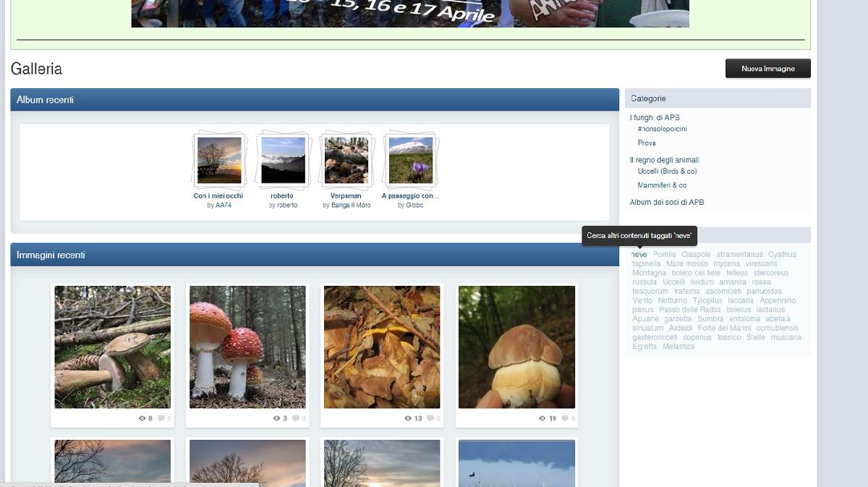Select the 'Uccelli' tag in the tag cloud
868x487 pixels.
point(673,282)
